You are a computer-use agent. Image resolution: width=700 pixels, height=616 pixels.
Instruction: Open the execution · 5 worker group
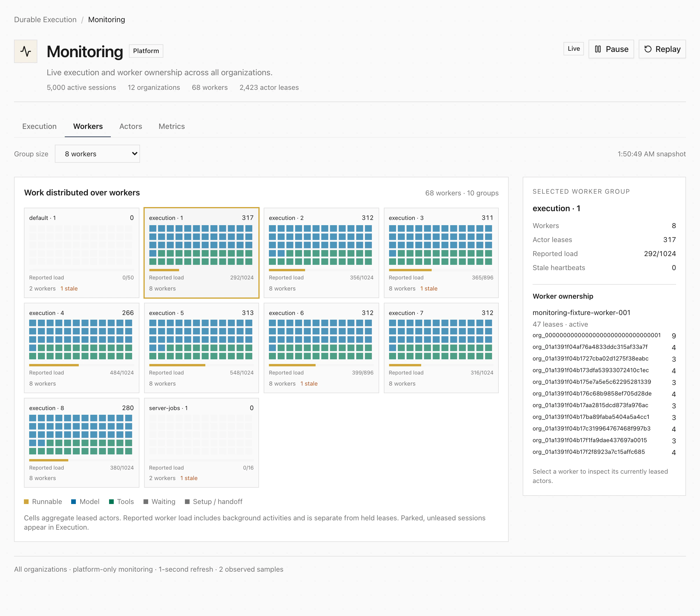[x=201, y=348]
